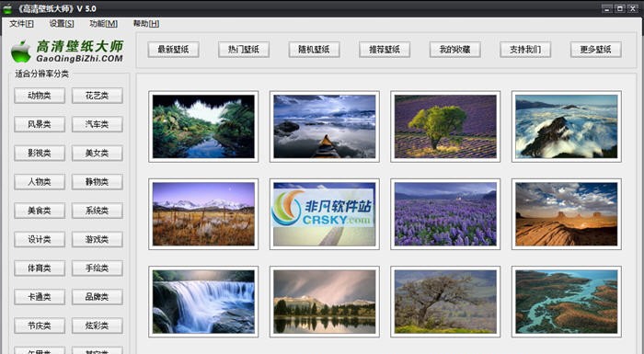Choose the 体育类 sports category
The width and height of the screenshot is (644, 354).
(x=40, y=268)
